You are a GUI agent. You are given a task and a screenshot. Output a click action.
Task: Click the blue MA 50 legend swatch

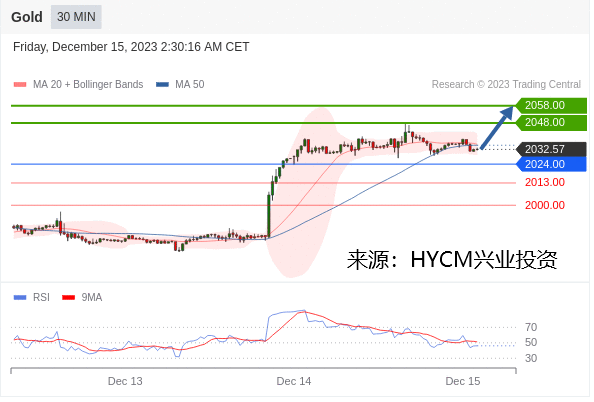(x=162, y=84)
